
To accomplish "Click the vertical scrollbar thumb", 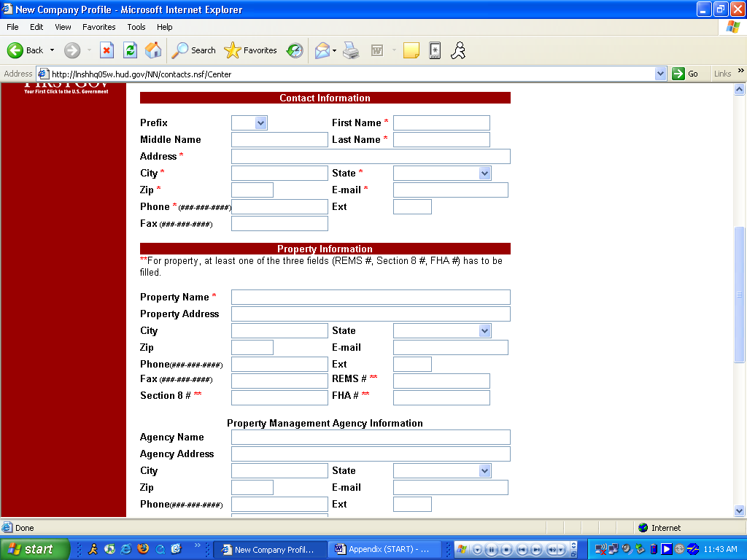I will [739, 295].
